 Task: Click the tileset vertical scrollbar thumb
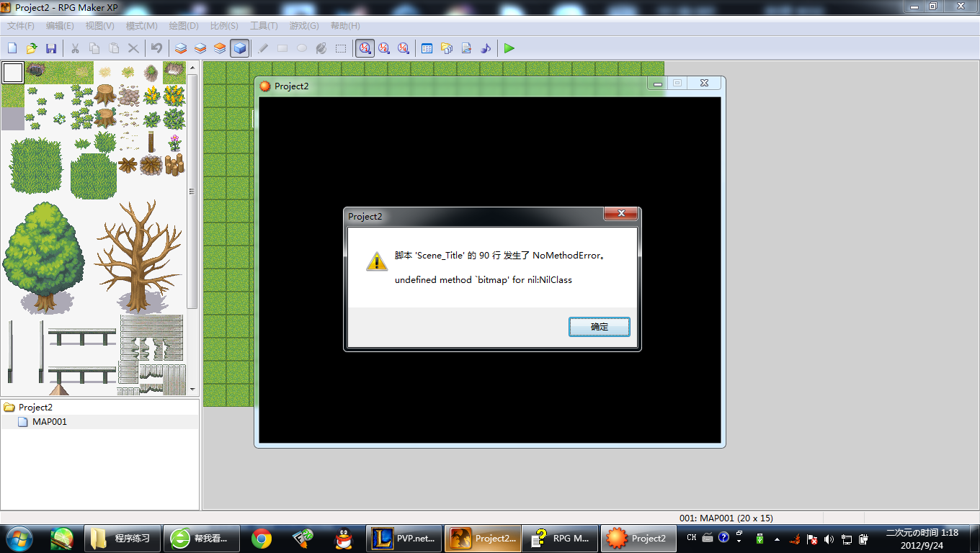pyautogui.click(x=192, y=192)
